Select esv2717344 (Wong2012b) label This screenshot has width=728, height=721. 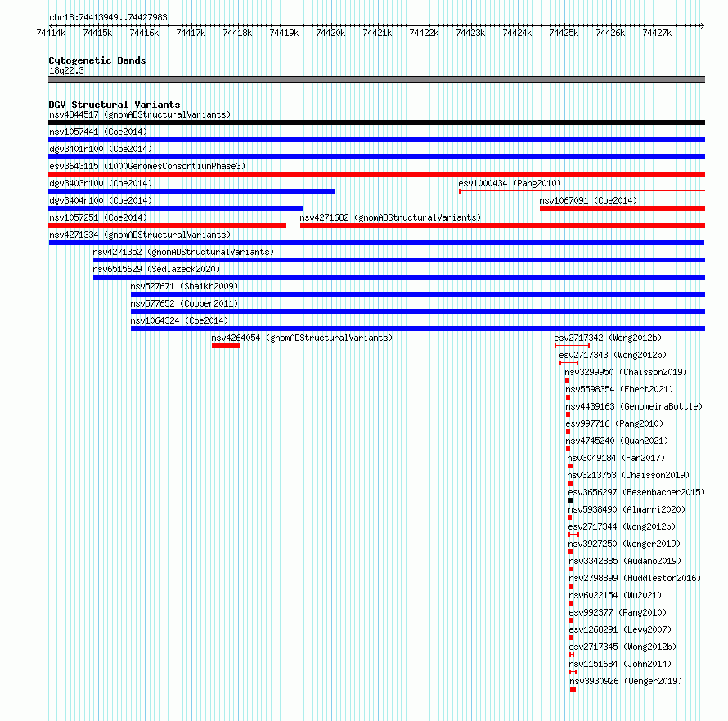click(x=622, y=526)
